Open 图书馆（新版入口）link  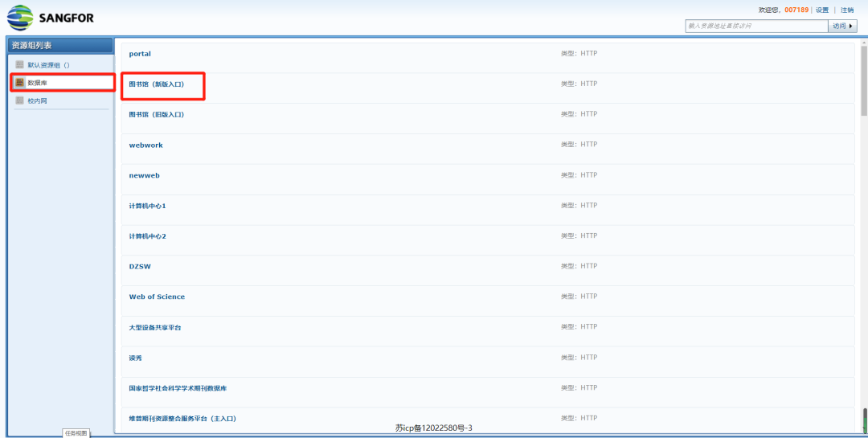(156, 84)
